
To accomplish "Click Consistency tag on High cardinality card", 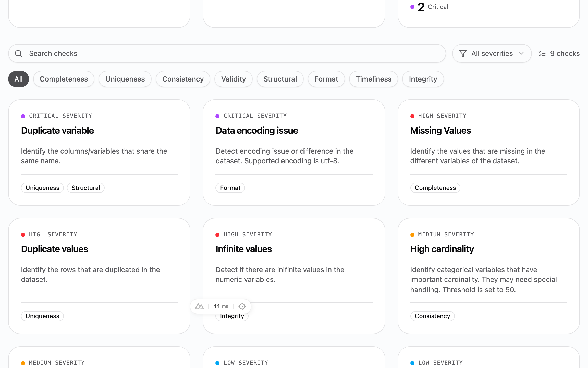I will tap(432, 316).
